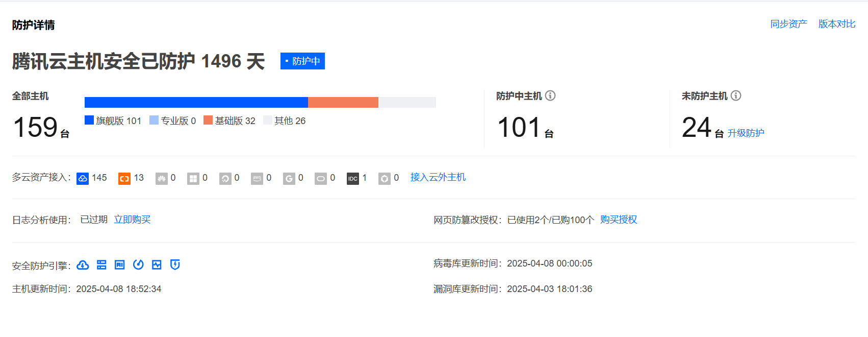Click the 基础版 32 legend label
The width and height of the screenshot is (868, 337).
(x=235, y=121)
